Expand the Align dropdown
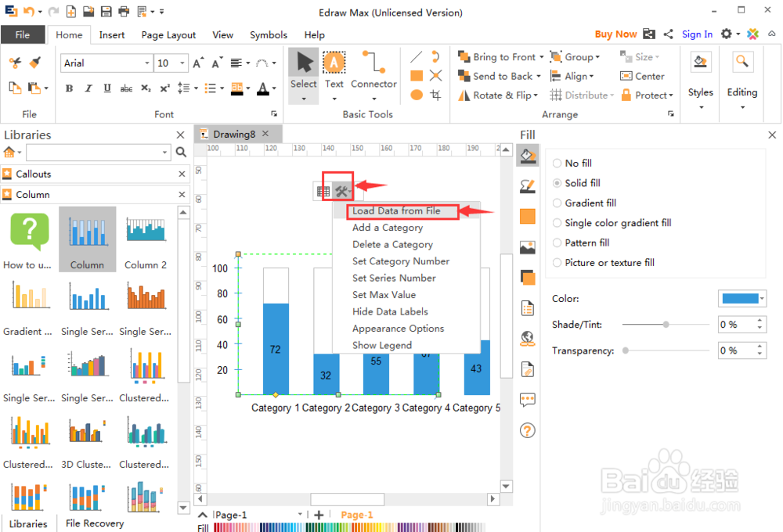The height and width of the screenshot is (532, 783). 592,77
